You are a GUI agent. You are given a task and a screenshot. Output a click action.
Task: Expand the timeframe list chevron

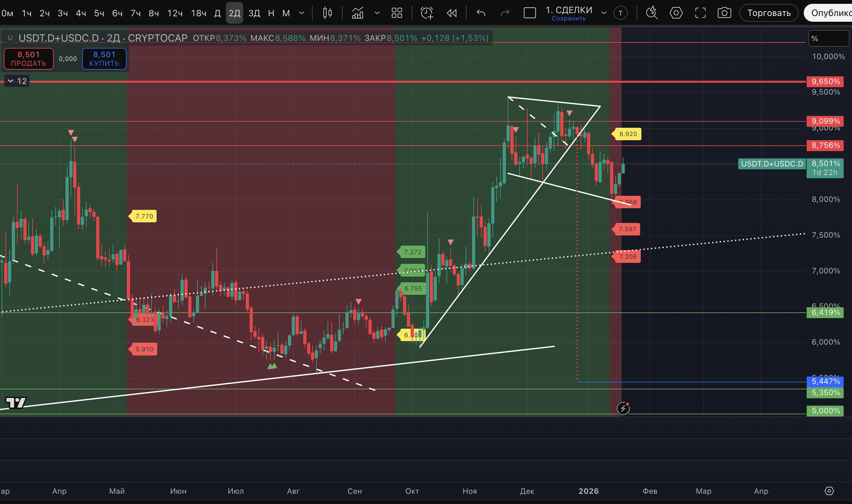pos(301,13)
